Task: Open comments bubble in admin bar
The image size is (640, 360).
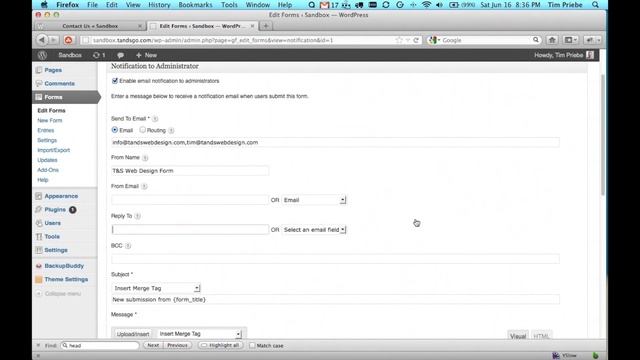Action: pos(120,55)
